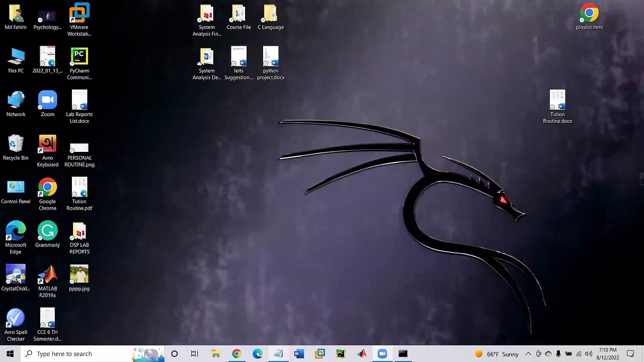Image resolution: width=644 pixels, height=362 pixels.
Task: Open Control Panel
Action: click(x=16, y=192)
